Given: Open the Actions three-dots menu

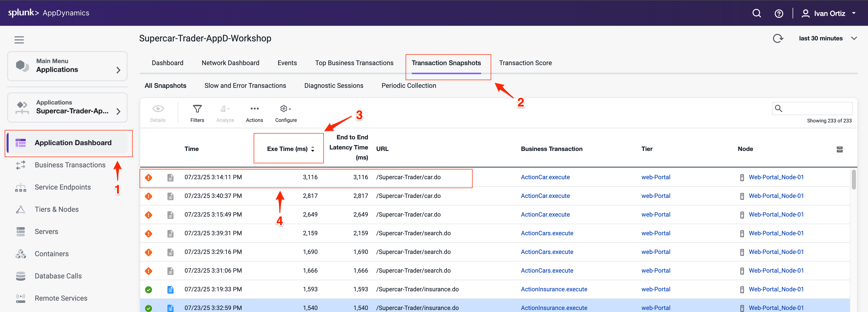Looking at the screenshot, I should [254, 109].
